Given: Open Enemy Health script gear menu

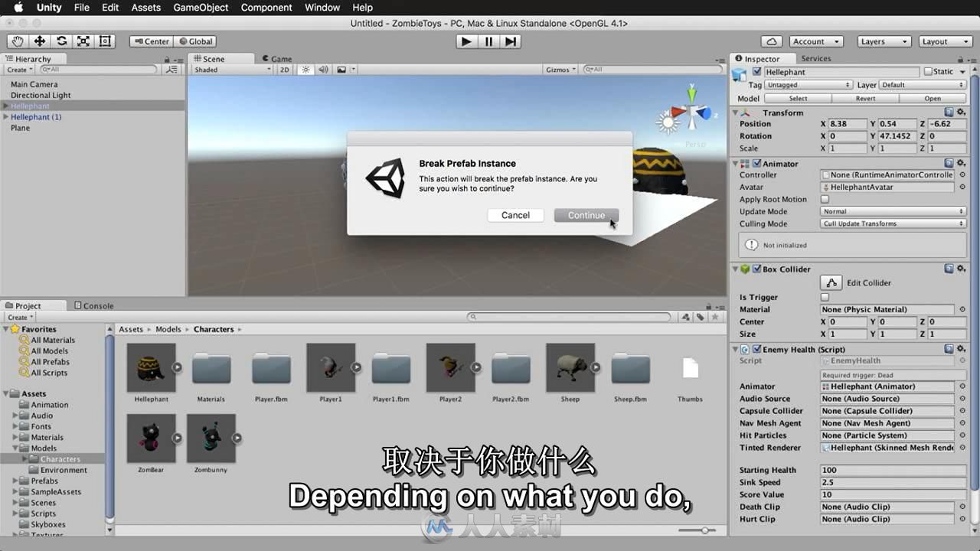Looking at the screenshot, I should [x=961, y=349].
